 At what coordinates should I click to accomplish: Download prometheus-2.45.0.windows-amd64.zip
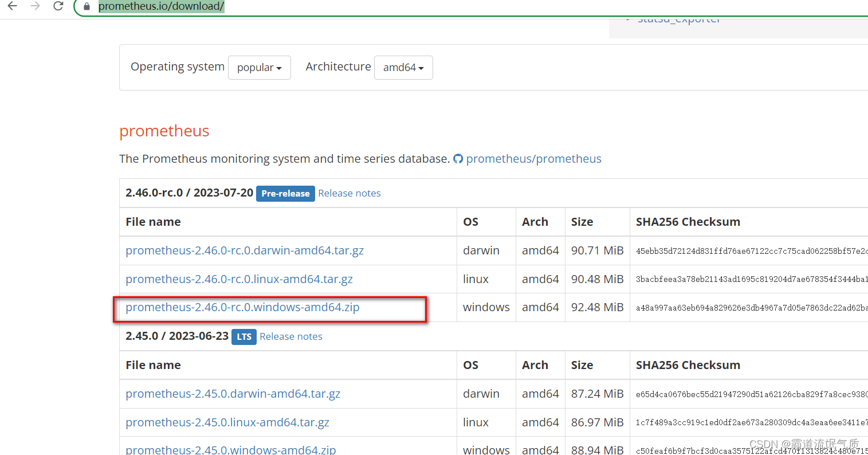point(230,450)
